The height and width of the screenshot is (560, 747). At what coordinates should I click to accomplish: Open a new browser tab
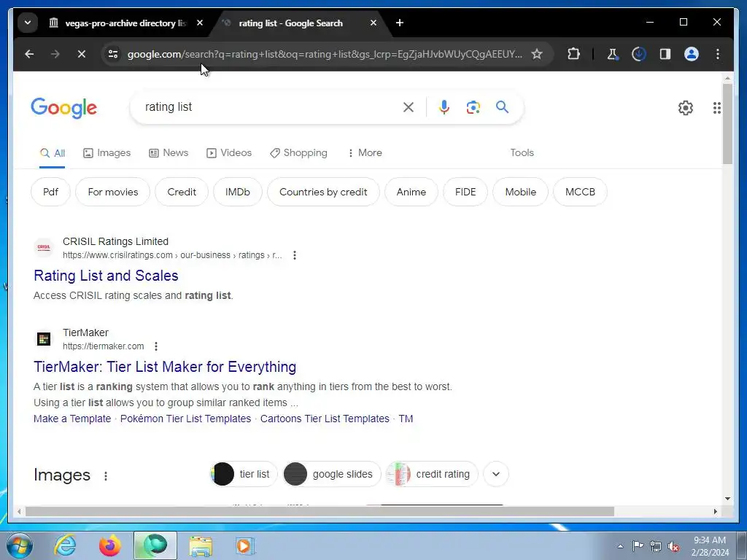(x=400, y=23)
